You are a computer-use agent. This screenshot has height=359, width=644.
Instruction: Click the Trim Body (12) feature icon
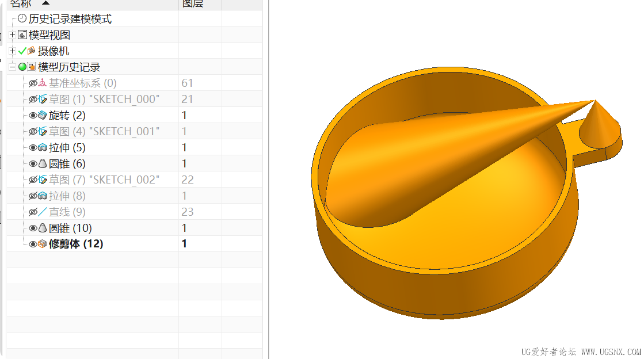[43, 244]
